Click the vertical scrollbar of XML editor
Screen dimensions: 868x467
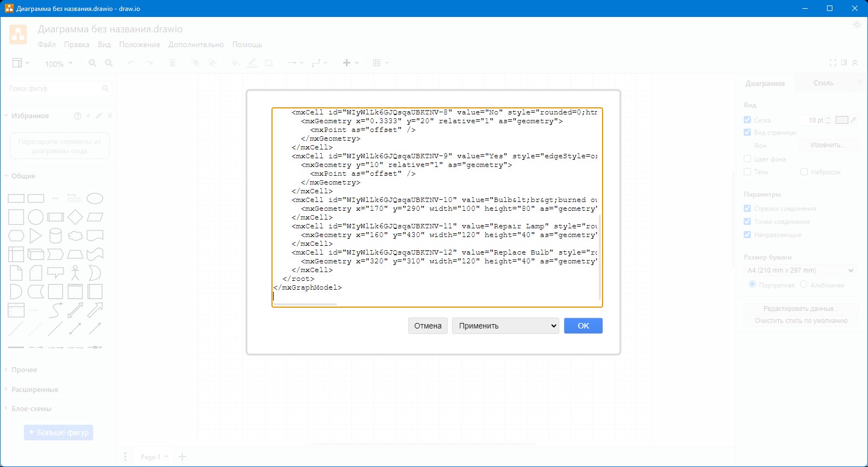600,257
